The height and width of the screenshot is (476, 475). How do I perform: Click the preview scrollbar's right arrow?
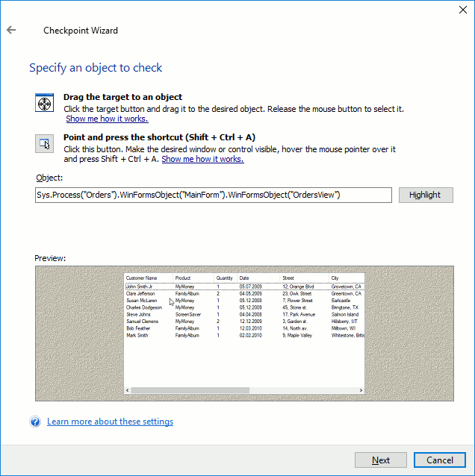click(361, 390)
